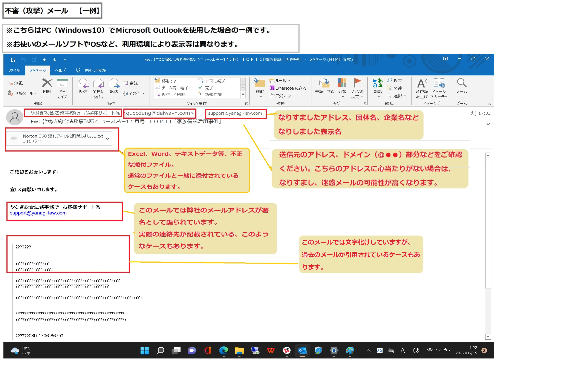Click 未読にする icon
The width and height of the screenshot is (588, 392).
(324, 86)
